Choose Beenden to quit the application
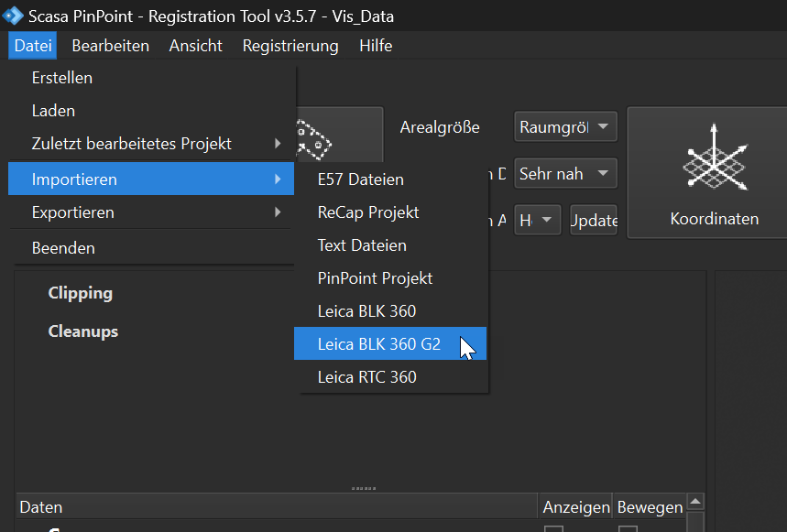Image resolution: width=787 pixels, height=532 pixels. tap(151, 248)
